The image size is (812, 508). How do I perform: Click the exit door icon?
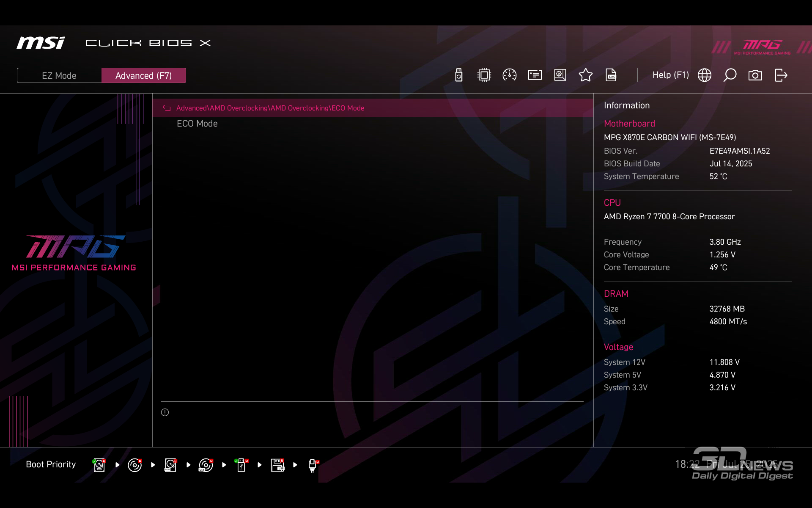click(781, 75)
